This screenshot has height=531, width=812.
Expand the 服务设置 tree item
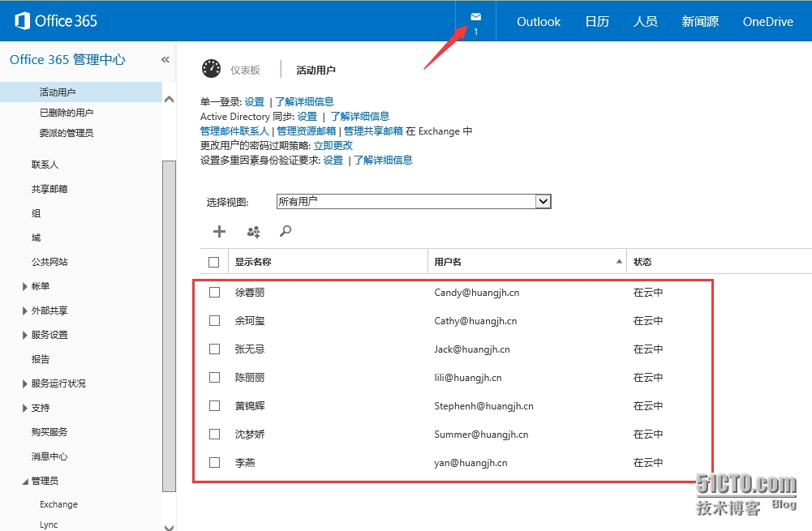[x=25, y=335]
